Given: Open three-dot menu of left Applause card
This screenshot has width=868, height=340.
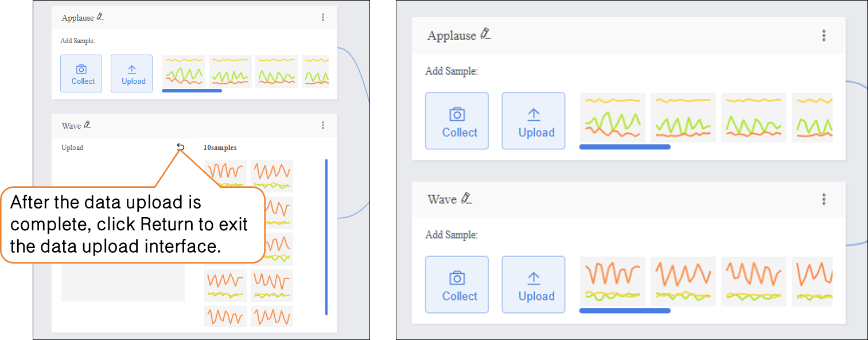Looking at the screenshot, I should (x=323, y=18).
